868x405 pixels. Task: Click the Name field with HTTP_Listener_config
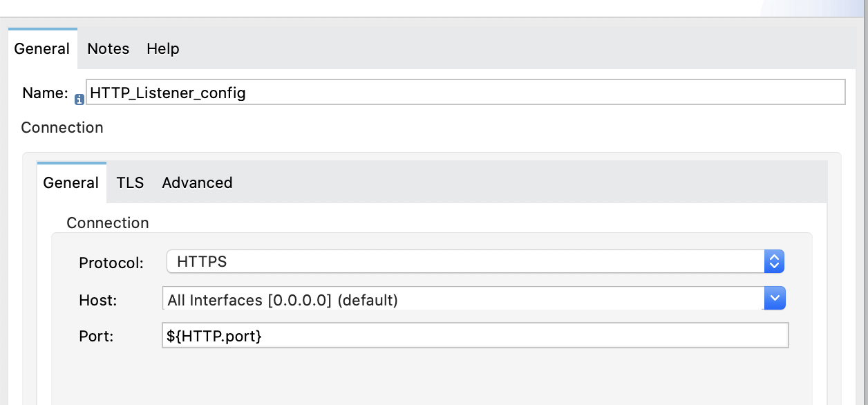[465, 92]
